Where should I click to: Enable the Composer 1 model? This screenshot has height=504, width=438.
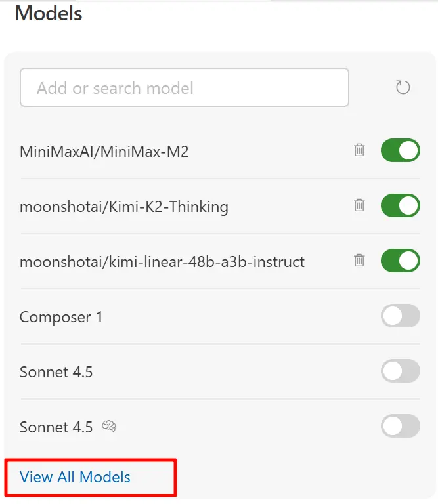point(400,316)
